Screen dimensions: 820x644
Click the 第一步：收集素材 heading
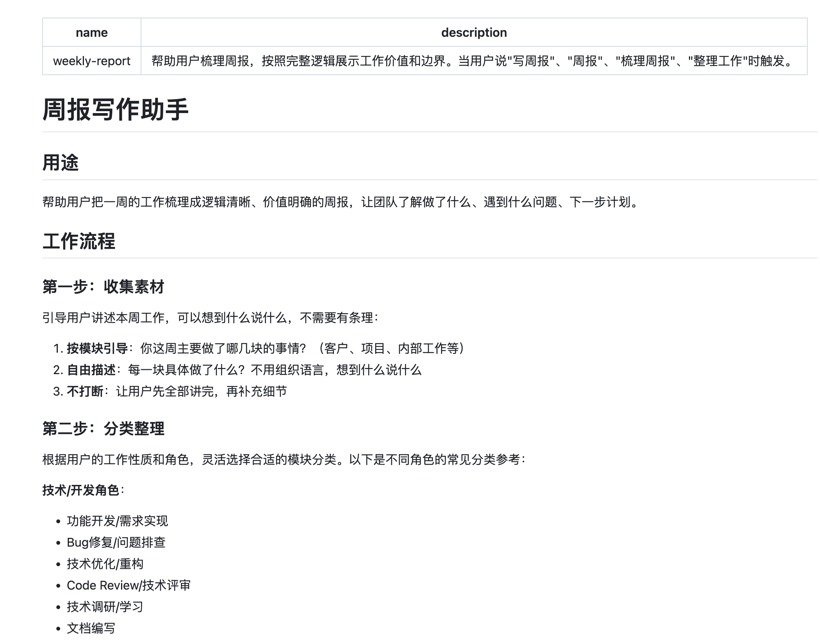tap(103, 287)
